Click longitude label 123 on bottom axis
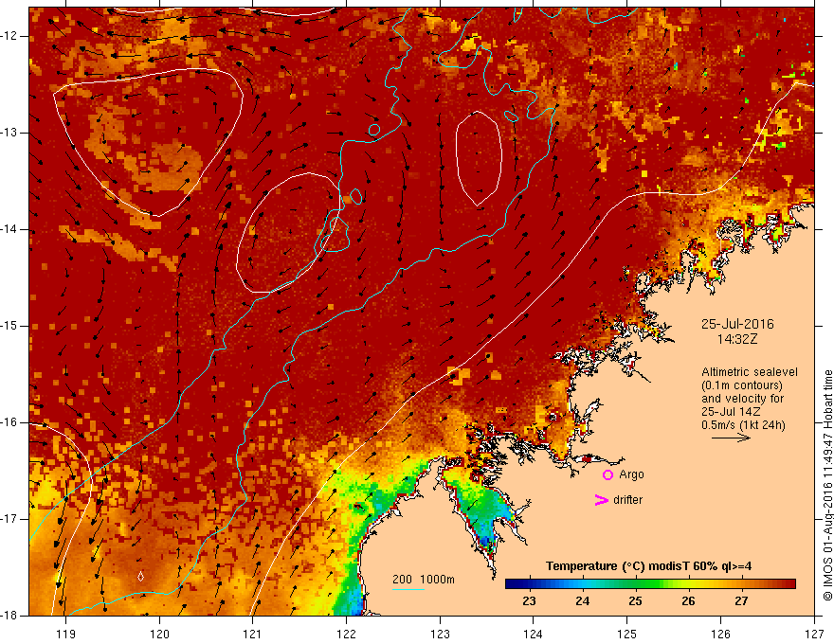The image size is (834, 644). [x=440, y=634]
